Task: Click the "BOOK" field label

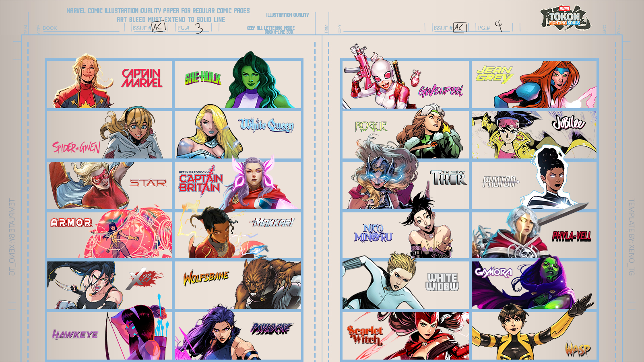Action: 50,28
